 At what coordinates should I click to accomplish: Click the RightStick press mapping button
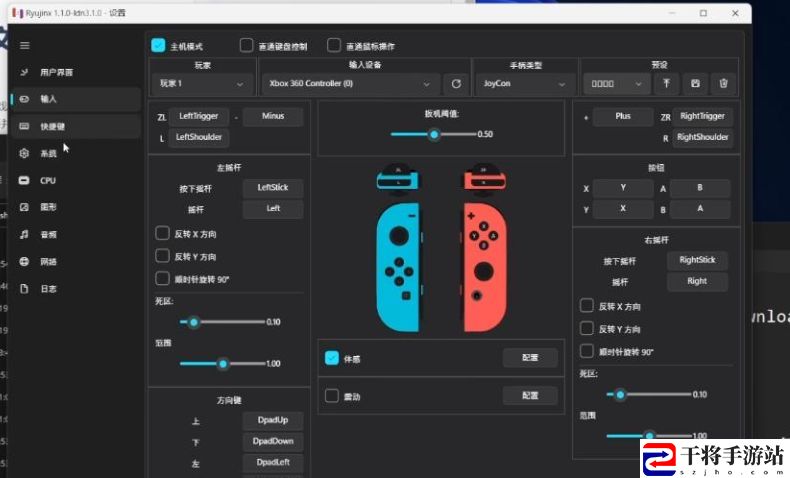click(x=697, y=260)
